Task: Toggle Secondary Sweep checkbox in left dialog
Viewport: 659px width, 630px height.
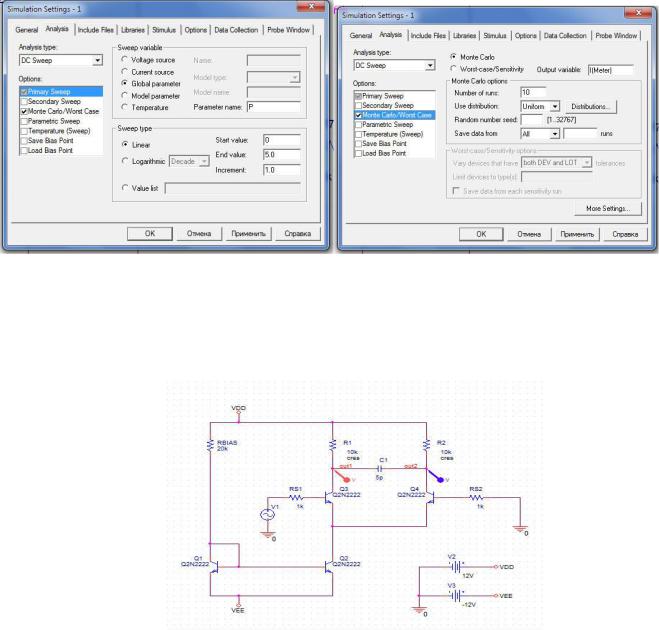Action: pyautogui.click(x=24, y=102)
